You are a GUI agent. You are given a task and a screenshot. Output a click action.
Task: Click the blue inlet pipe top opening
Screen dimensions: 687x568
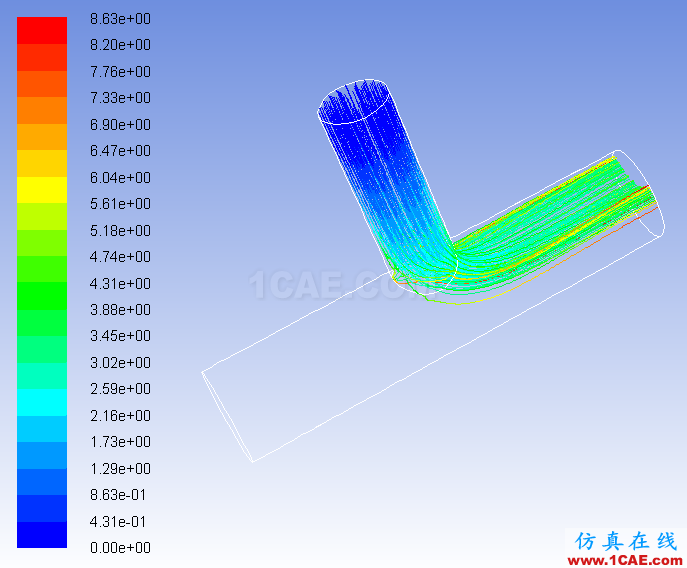(354, 102)
